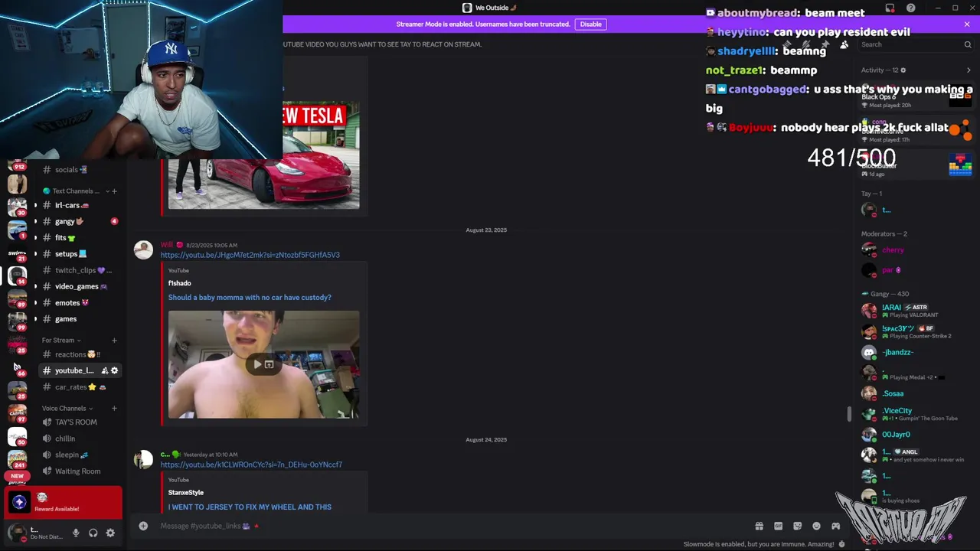This screenshot has width=980, height=551.
Task: Open the twitch_clips channel
Action: [80, 270]
